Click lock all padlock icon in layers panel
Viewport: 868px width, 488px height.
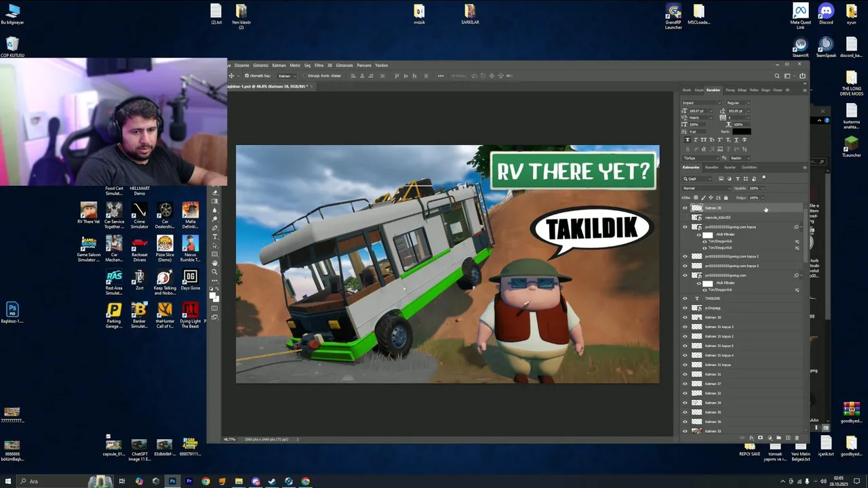point(726,198)
